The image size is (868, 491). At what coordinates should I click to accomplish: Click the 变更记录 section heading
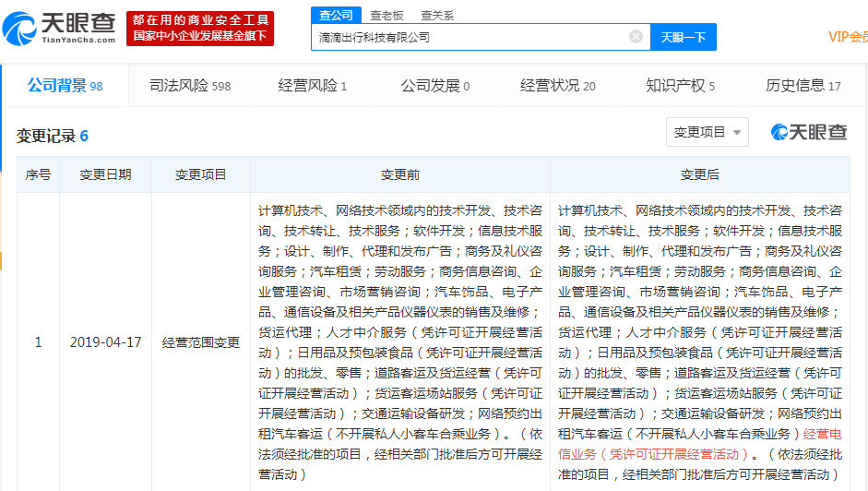[x=53, y=136]
